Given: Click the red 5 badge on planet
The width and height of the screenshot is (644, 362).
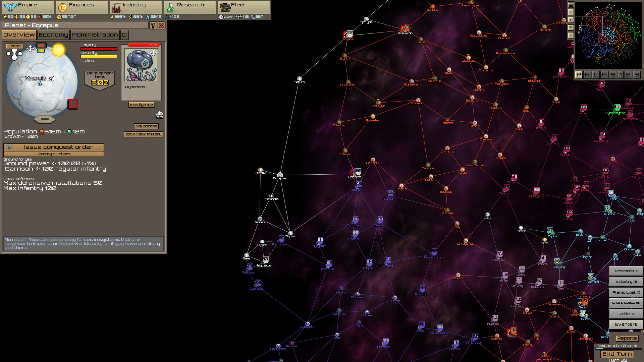Looking at the screenshot, I should [x=73, y=104].
